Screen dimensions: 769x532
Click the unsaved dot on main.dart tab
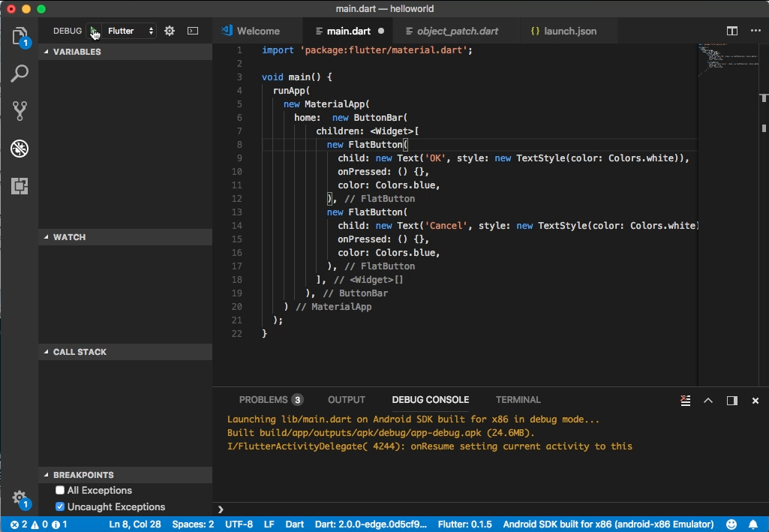pyautogui.click(x=381, y=31)
